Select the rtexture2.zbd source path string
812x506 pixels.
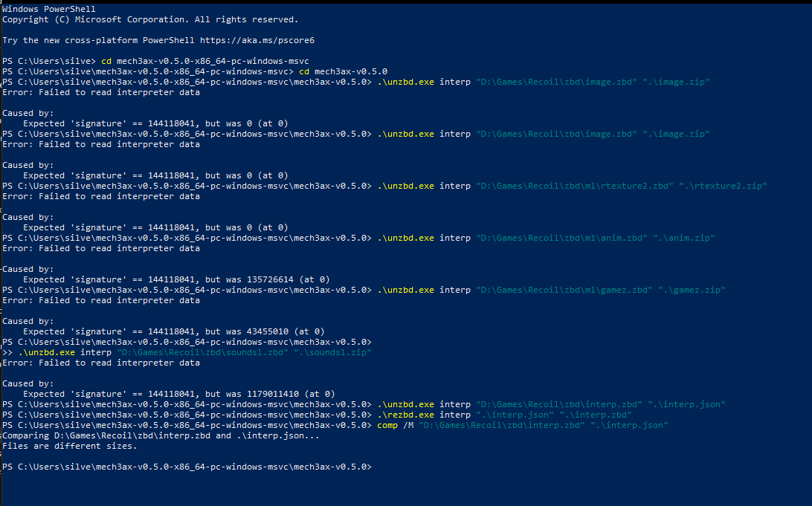(x=575, y=186)
